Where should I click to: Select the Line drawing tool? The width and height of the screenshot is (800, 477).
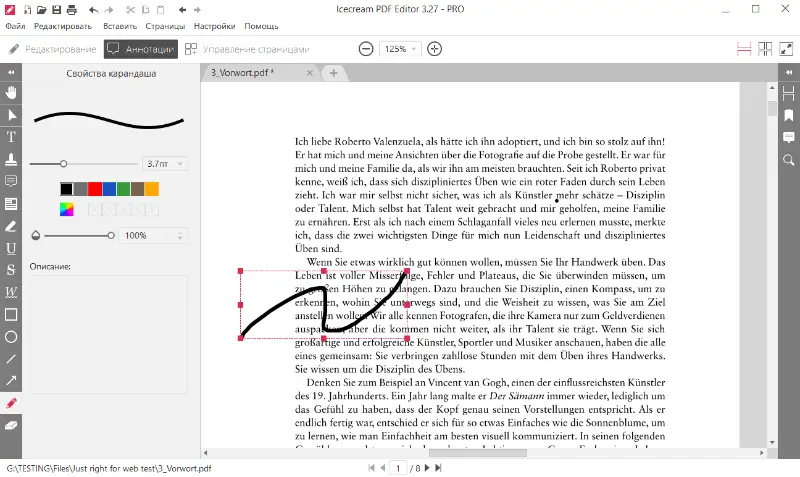click(x=11, y=359)
